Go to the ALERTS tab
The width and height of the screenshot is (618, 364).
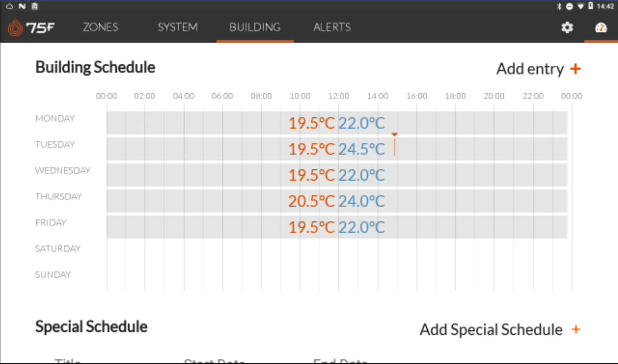point(332,28)
